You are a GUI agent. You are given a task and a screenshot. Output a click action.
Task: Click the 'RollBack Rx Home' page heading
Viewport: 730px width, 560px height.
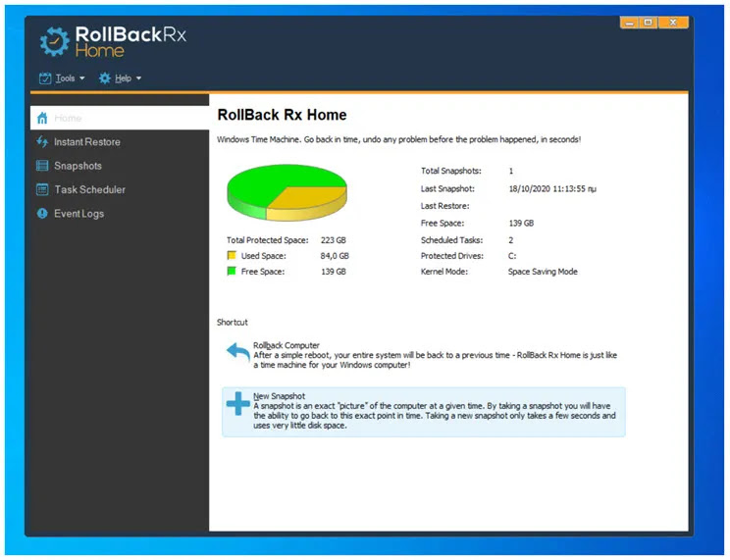[283, 115]
